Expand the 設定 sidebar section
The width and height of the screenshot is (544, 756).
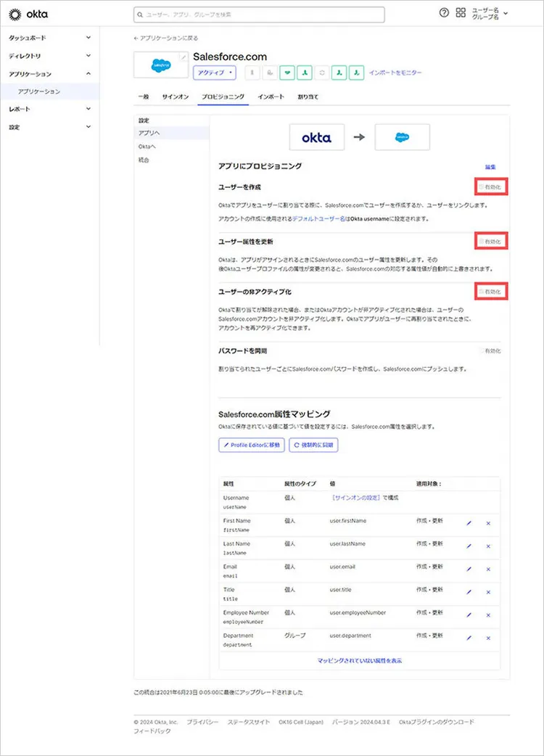(49, 127)
